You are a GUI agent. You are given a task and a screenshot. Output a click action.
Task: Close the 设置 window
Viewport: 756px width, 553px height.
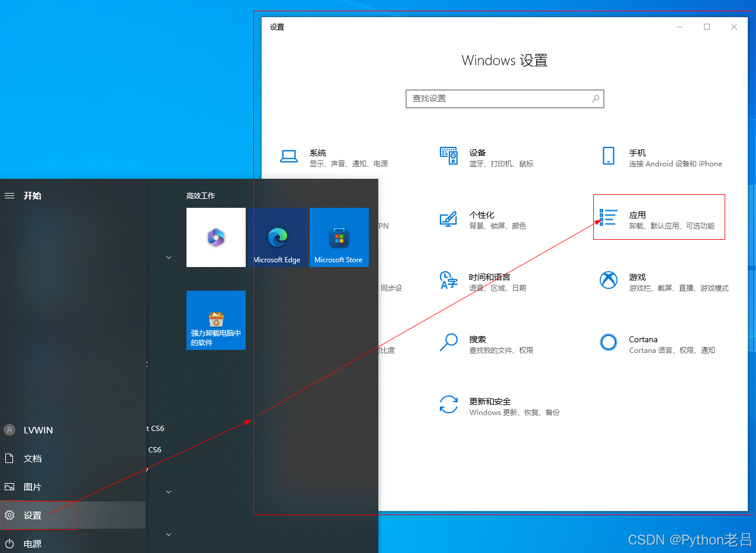(x=734, y=27)
